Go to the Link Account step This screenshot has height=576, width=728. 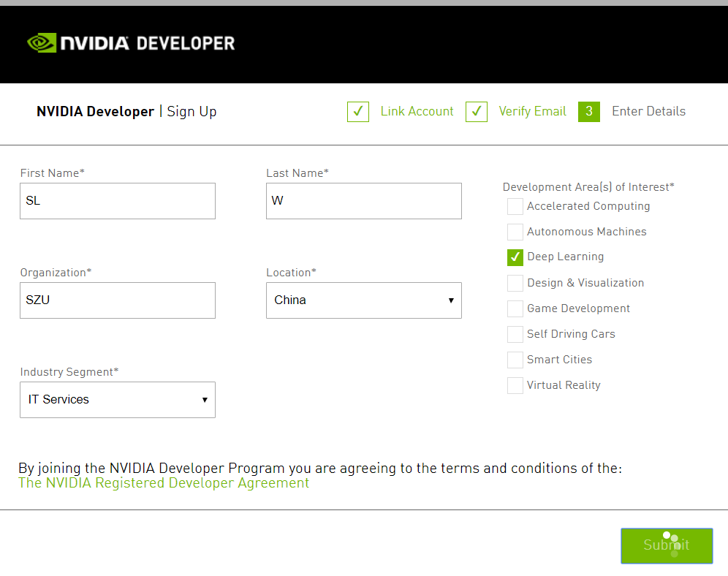pyautogui.click(x=417, y=111)
